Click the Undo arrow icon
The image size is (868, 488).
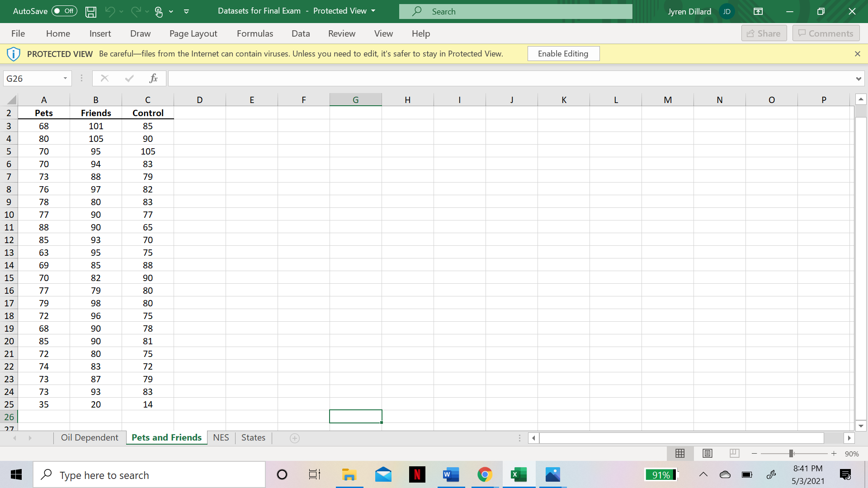point(110,11)
